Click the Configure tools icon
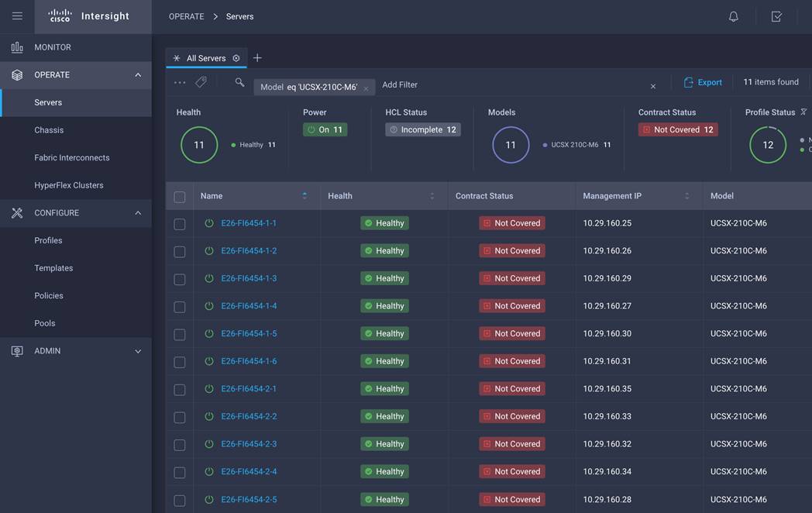Image resolution: width=812 pixels, height=513 pixels. [x=17, y=213]
